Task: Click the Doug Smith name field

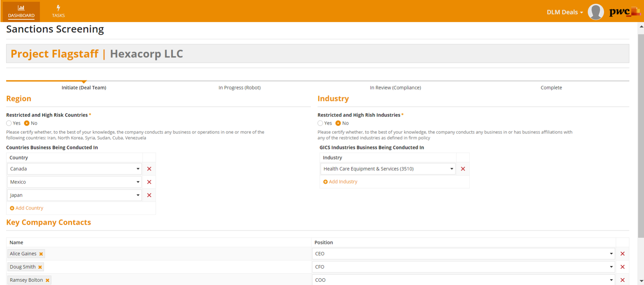Action: [159, 267]
